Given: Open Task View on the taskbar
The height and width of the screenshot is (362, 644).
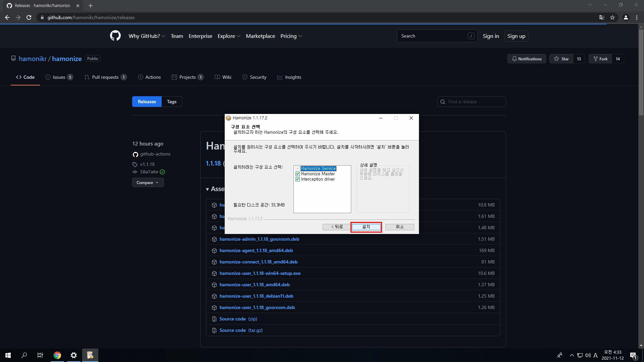Looking at the screenshot, I should point(40,355).
